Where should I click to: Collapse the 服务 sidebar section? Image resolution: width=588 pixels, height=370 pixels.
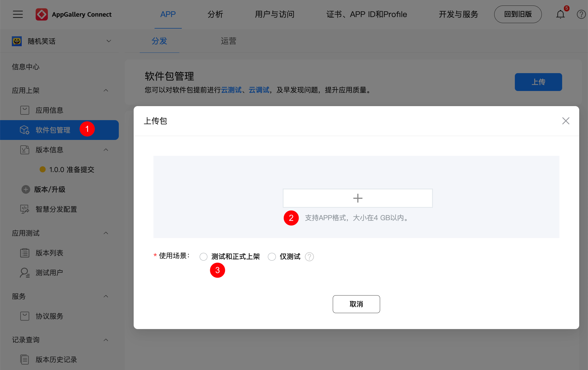click(106, 296)
